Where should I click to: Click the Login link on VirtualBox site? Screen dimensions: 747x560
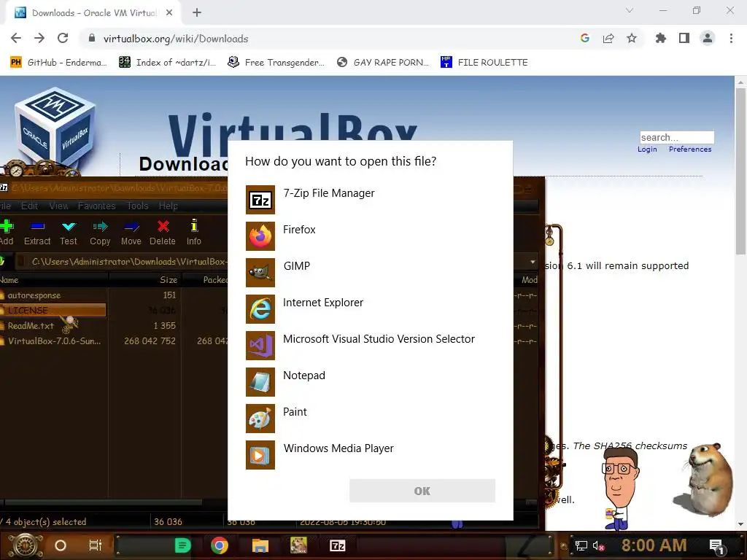[647, 149]
